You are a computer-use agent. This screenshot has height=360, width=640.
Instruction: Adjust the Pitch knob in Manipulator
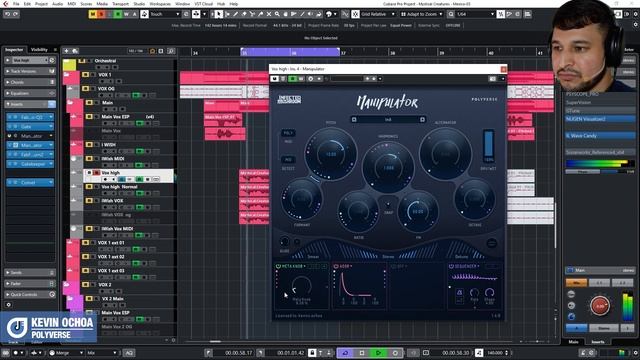click(x=331, y=154)
